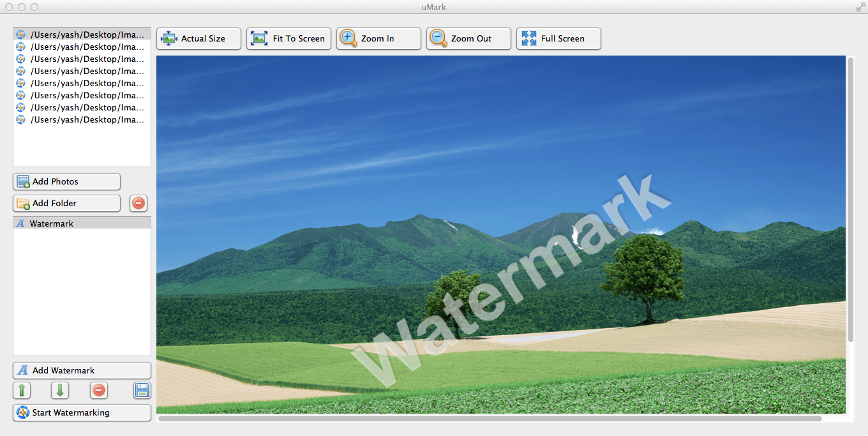
Task: Click the Watermark text on preview image
Action: [511, 282]
